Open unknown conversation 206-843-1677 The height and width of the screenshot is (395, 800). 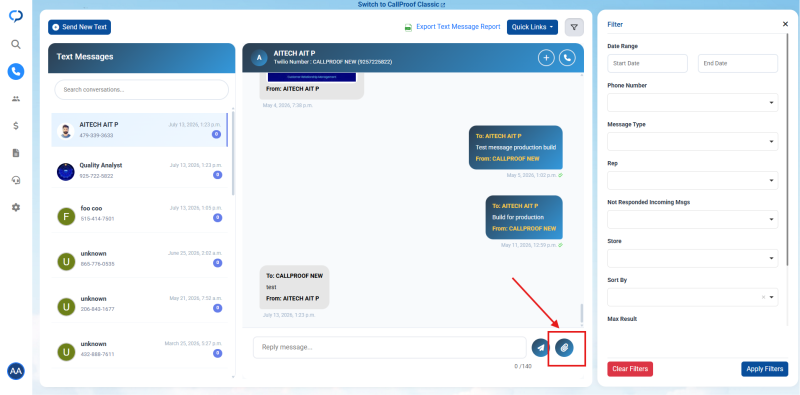pos(139,304)
